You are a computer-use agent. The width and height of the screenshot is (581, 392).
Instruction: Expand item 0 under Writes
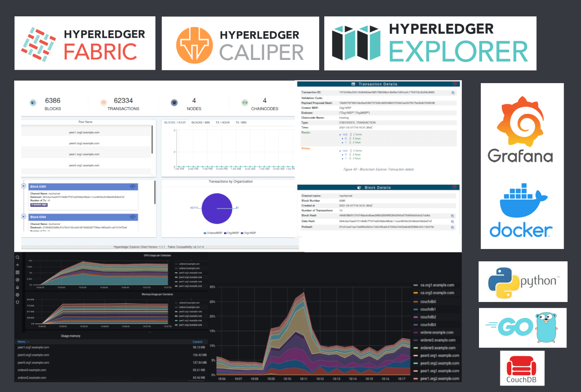pyautogui.click(x=342, y=155)
